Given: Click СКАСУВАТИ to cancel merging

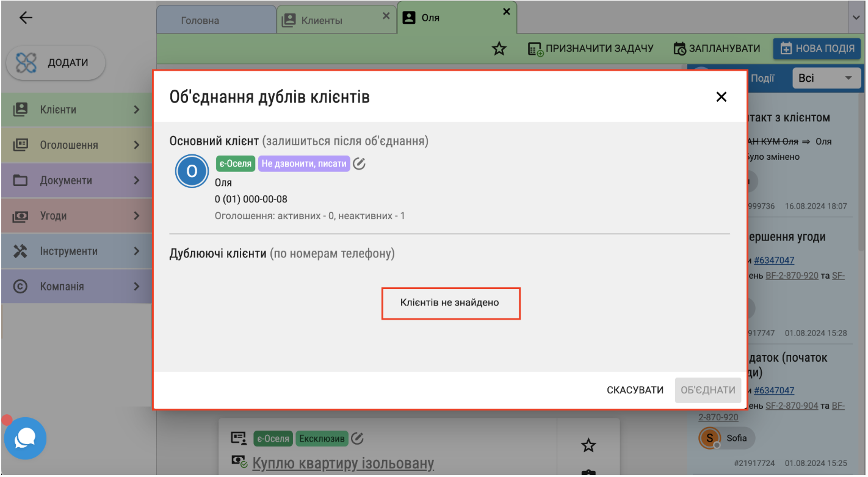Looking at the screenshot, I should tap(635, 390).
